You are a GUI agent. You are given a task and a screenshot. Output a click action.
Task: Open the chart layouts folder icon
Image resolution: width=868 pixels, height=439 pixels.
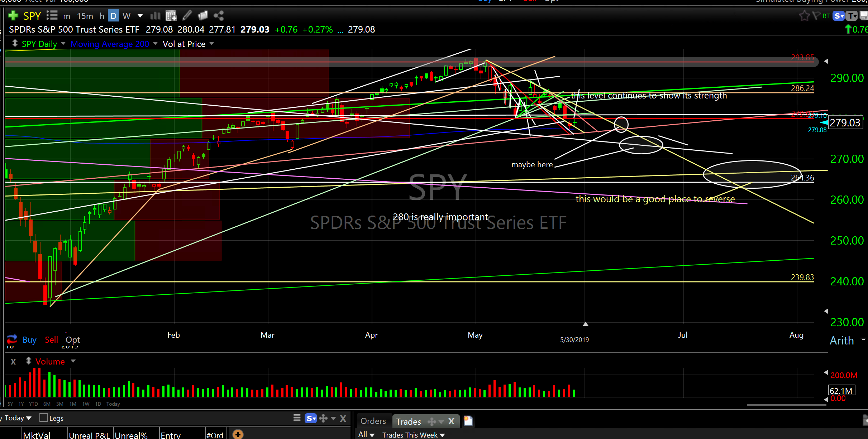pyautogui.click(x=203, y=16)
